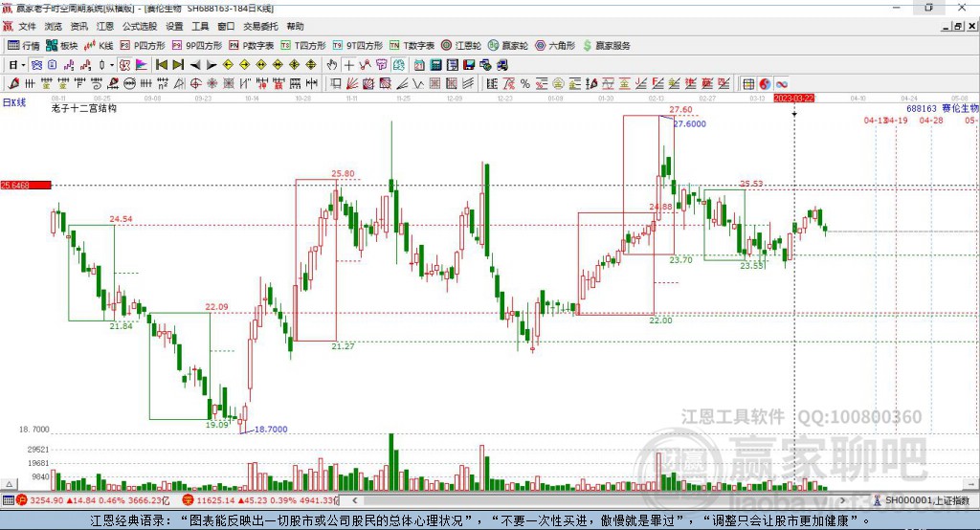Open the 板块 sector view

click(x=61, y=46)
